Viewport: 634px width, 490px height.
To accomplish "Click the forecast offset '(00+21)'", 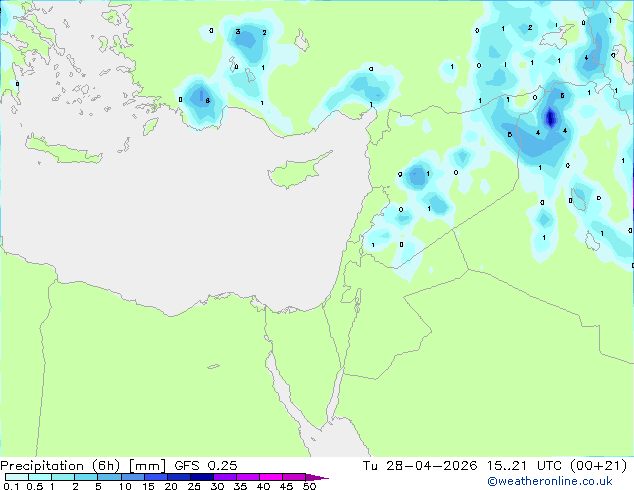I will coord(598,466).
